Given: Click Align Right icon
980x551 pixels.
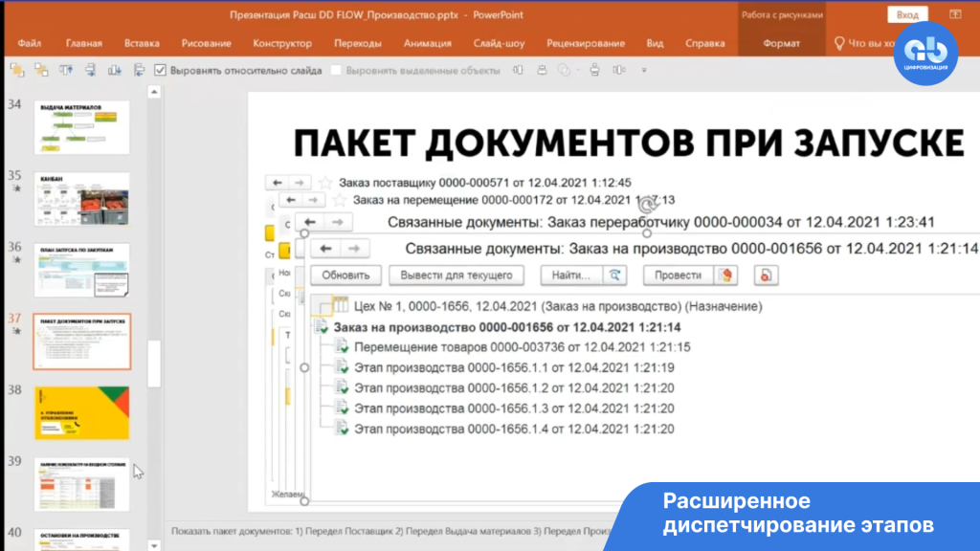Looking at the screenshot, I should tap(90, 71).
